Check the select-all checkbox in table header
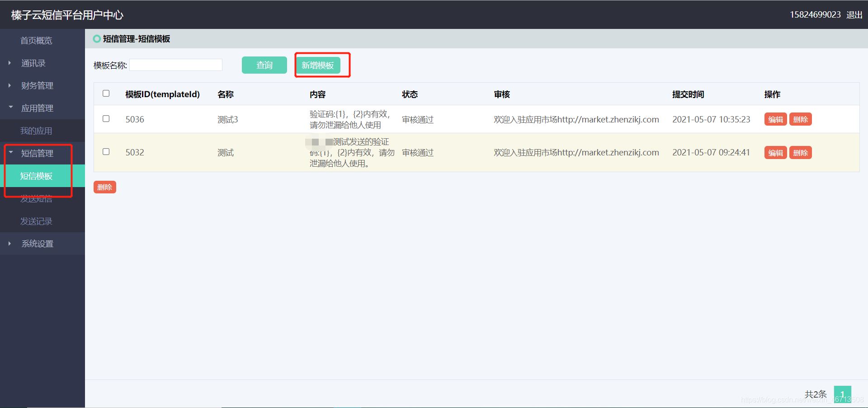868x408 pixels. click(106, 94)
